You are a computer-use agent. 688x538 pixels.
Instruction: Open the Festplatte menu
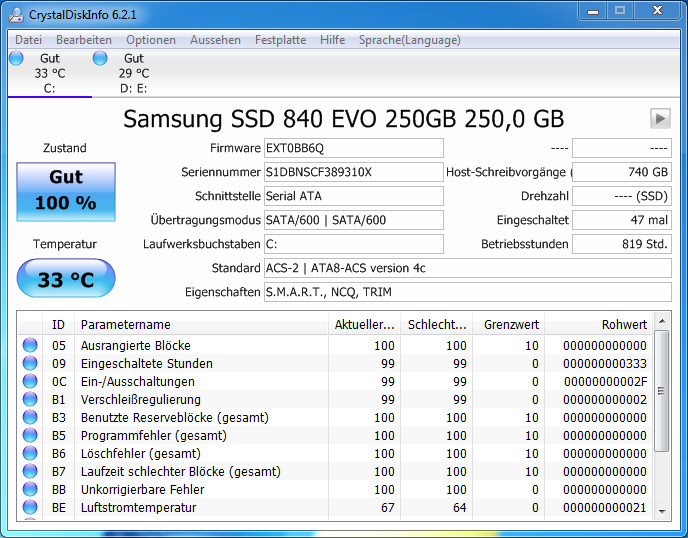280,40
